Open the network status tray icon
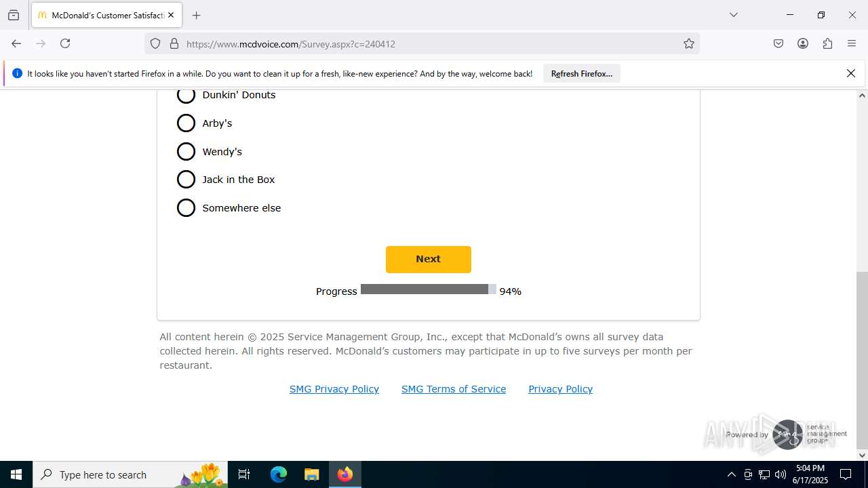This screenshot has width=868, height=488. 764,474
